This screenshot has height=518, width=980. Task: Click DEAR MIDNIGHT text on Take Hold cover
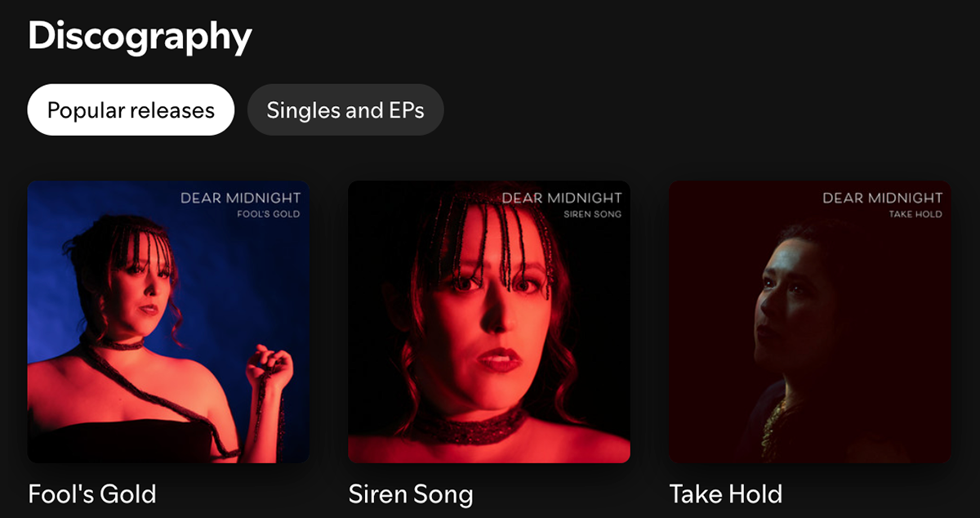883,198
